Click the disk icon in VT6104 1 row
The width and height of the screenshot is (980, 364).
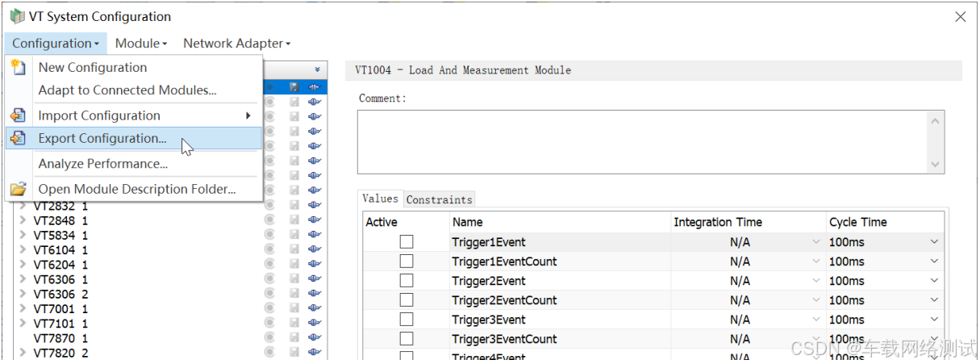tap(294, 250)
